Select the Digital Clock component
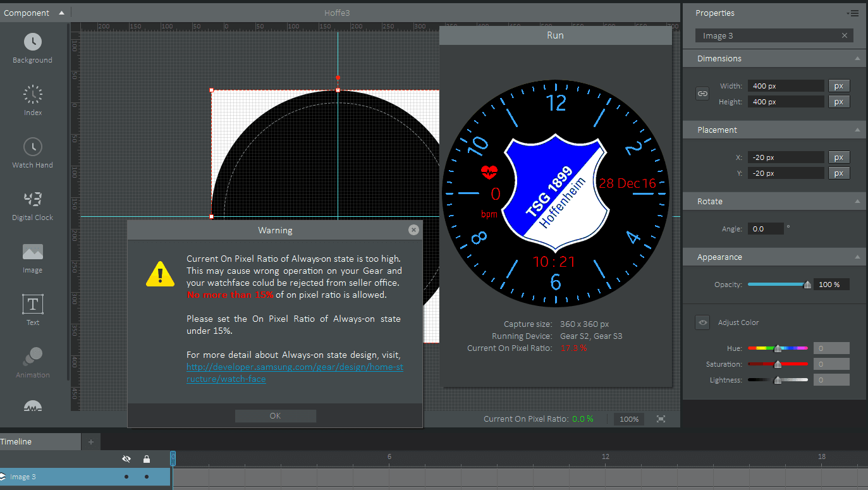 (33, 205)
